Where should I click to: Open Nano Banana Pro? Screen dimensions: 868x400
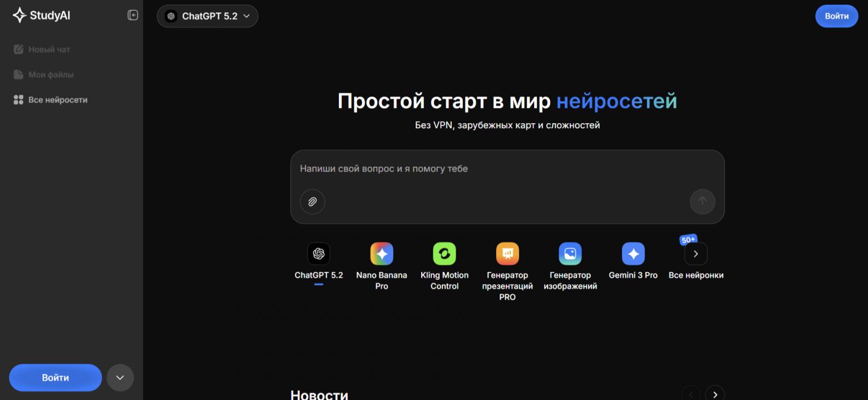coord(382,253)
